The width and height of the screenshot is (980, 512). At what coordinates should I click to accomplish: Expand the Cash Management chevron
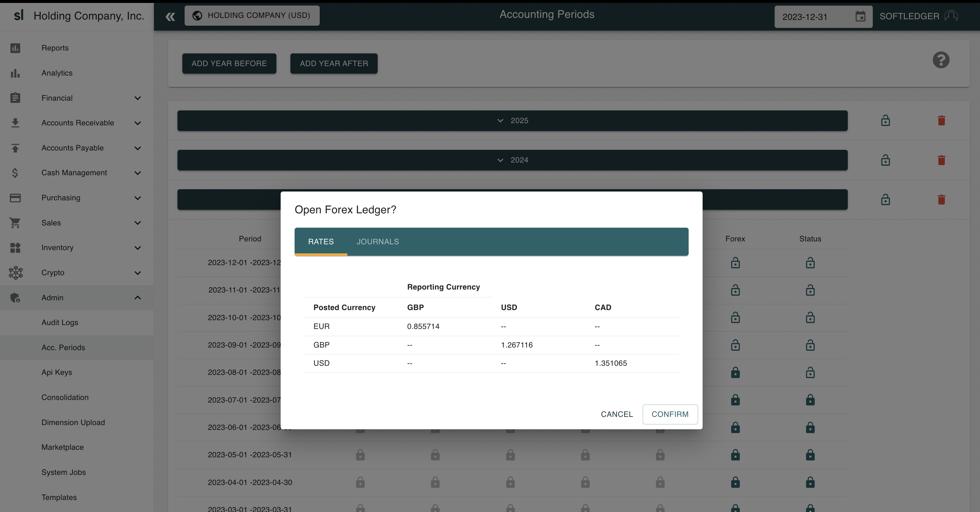(138, 173)
